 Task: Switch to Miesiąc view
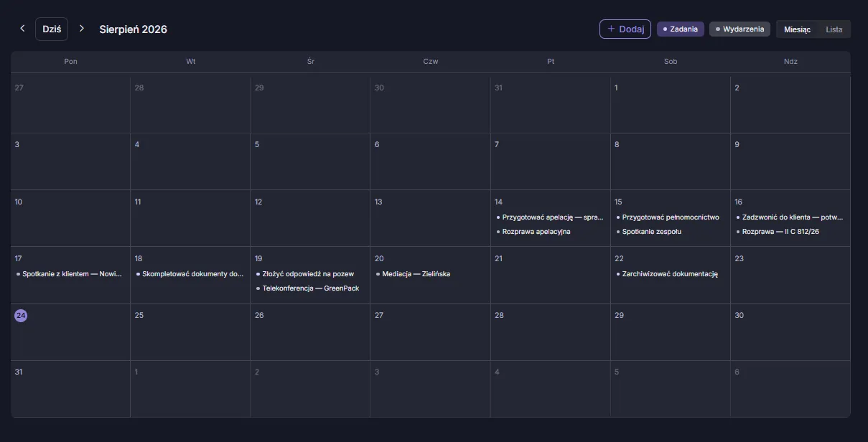click(x=797, y=29)
